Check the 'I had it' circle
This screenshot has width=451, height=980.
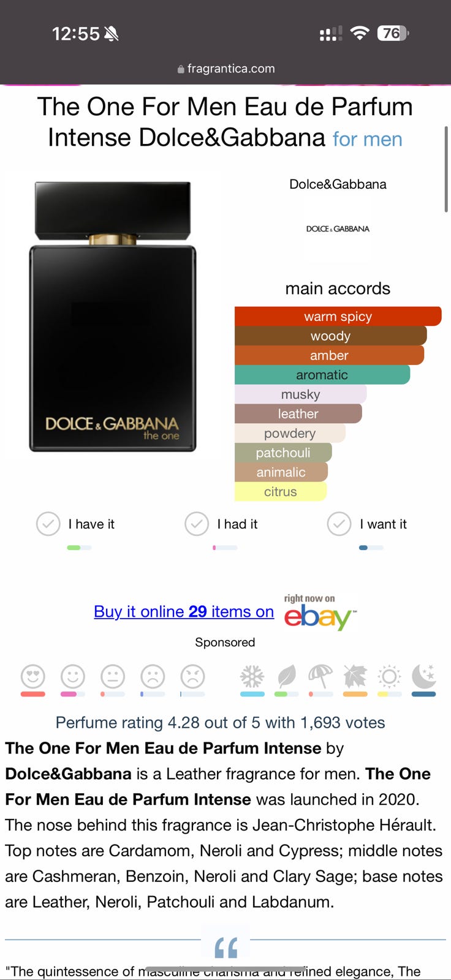click(x=197, y=524)
